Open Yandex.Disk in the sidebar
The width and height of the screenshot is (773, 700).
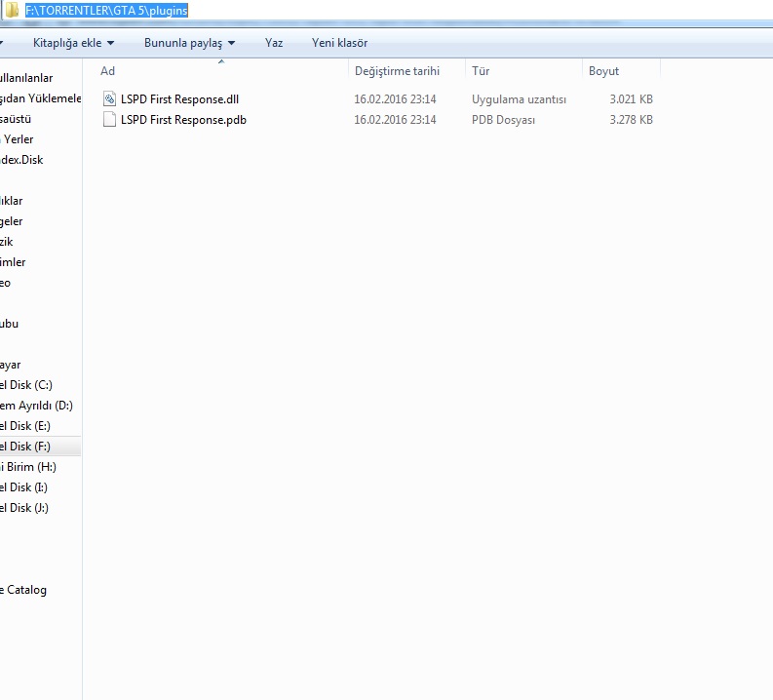click(21, 160)
